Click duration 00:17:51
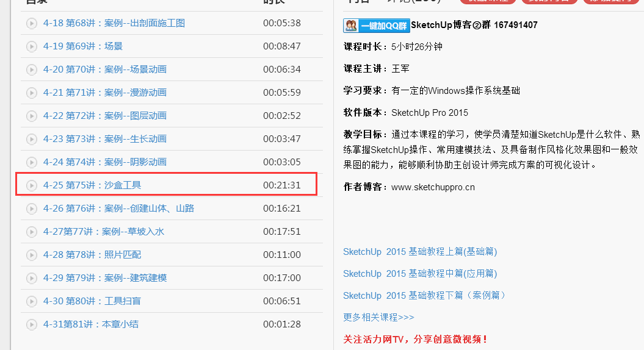 point(282,232)
